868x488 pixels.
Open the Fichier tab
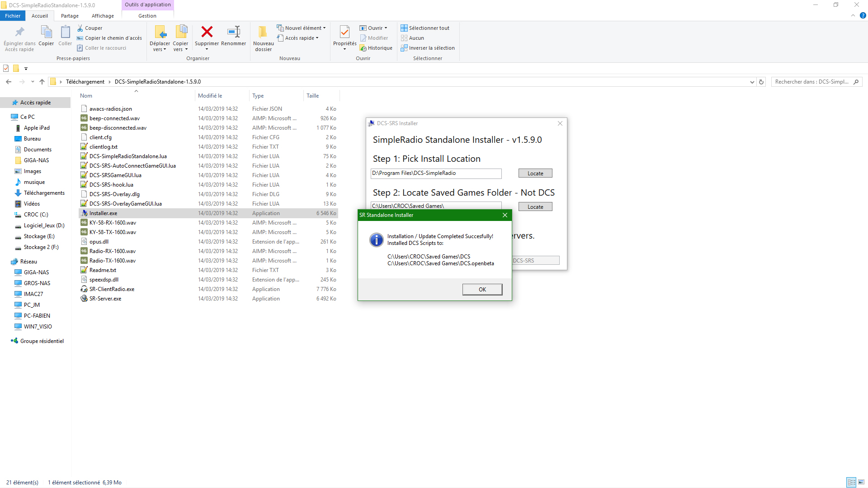[x=13, y=16]
